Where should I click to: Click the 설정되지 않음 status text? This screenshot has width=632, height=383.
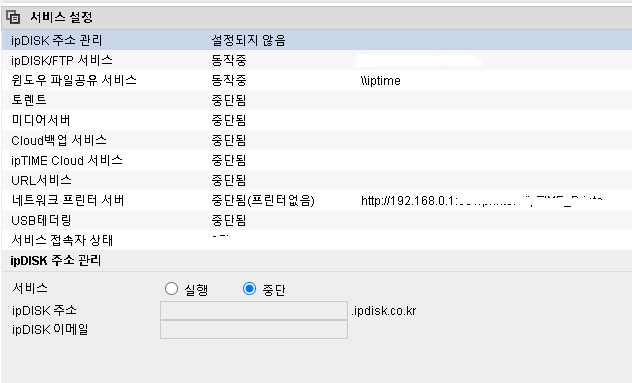coord(249,40)
